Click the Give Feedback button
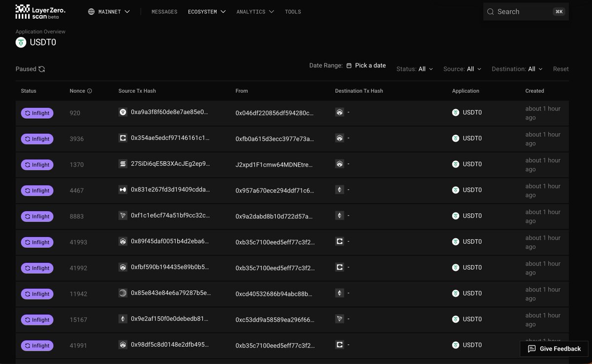Image resolution: width=592 pixels, height=364 pixels. (554, 349)
